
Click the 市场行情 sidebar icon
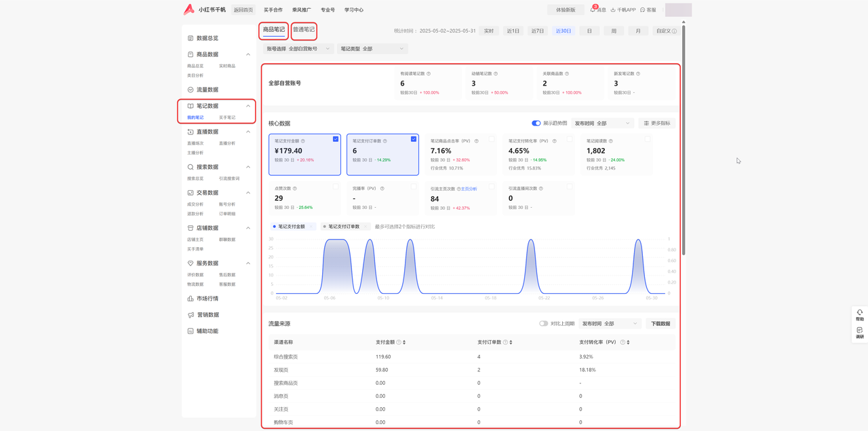click(x=191, y=299)
